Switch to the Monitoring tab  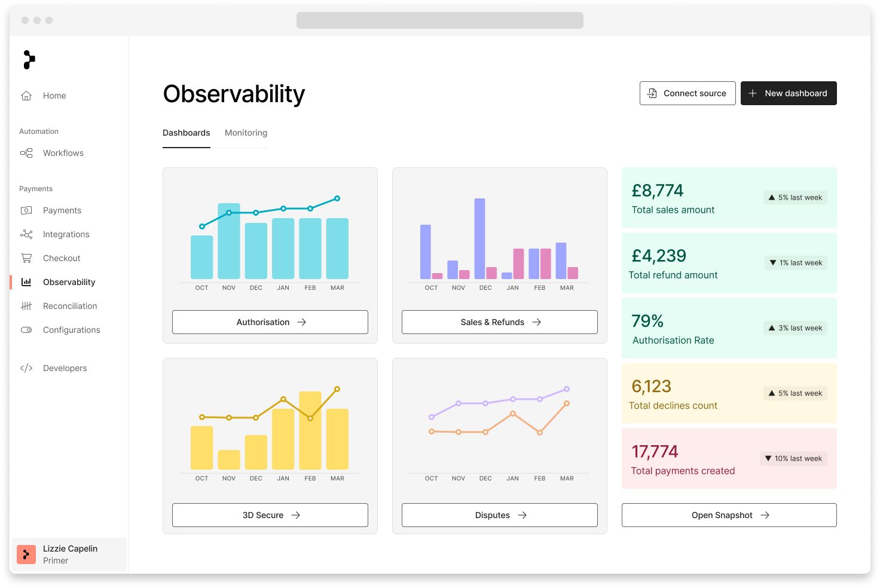coord(246,133)
